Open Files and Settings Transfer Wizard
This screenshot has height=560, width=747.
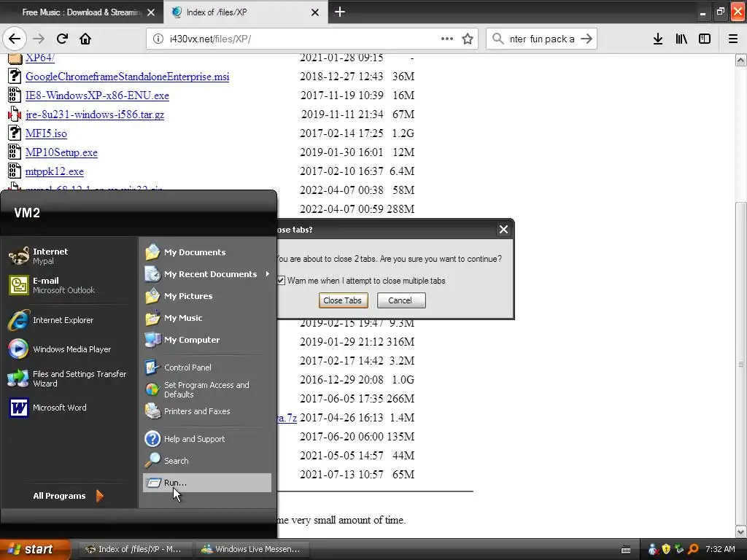[69, 378]
